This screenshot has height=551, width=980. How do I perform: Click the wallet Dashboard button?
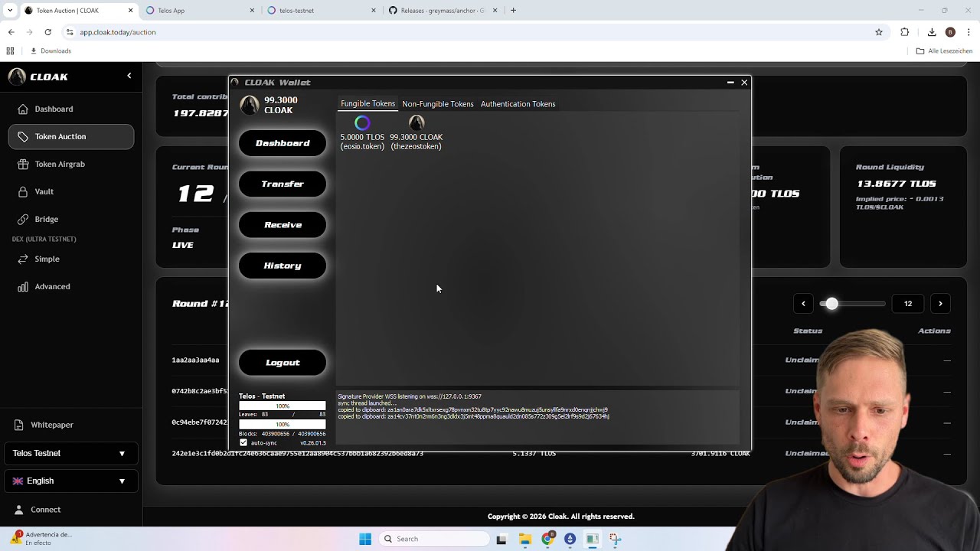tap(283, 143)
